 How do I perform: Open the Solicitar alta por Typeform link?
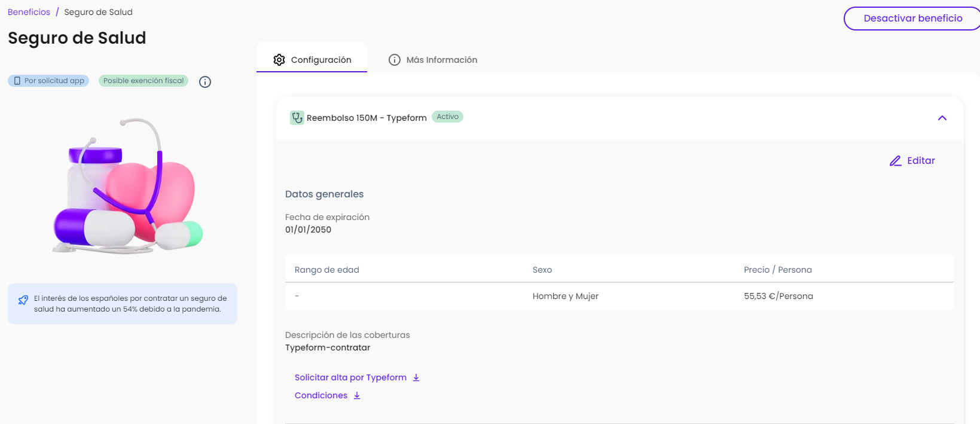[350, 377]
